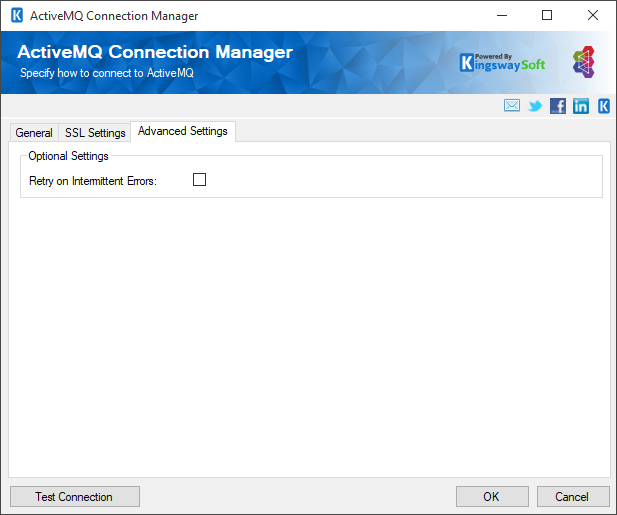Click the Test Connection button
The width and height of the screenshot is (617, 515).
(x=75, y=497)
